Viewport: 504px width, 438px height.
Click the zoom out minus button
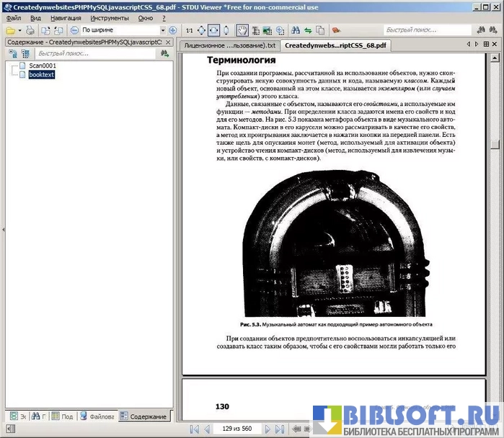tap(74, 30)
